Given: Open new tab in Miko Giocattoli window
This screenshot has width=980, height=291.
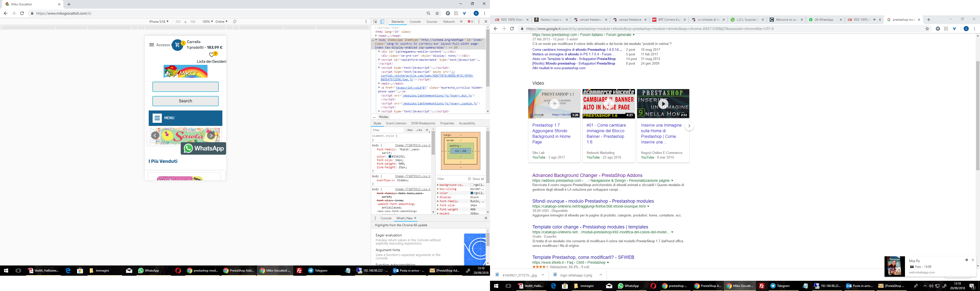Looking at the screenshot, I should click(x=69, y=4).
